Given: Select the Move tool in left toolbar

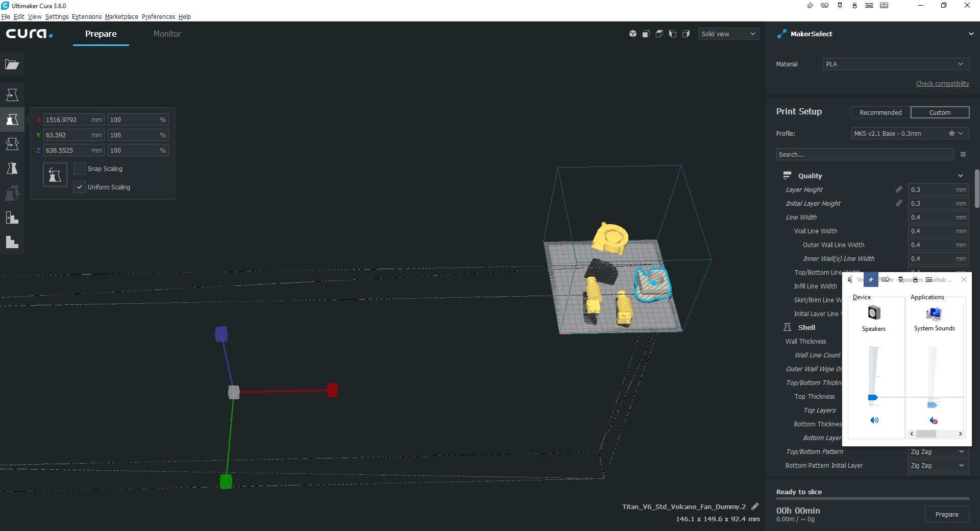Looking at the screenshot, I should pos(12,95).
